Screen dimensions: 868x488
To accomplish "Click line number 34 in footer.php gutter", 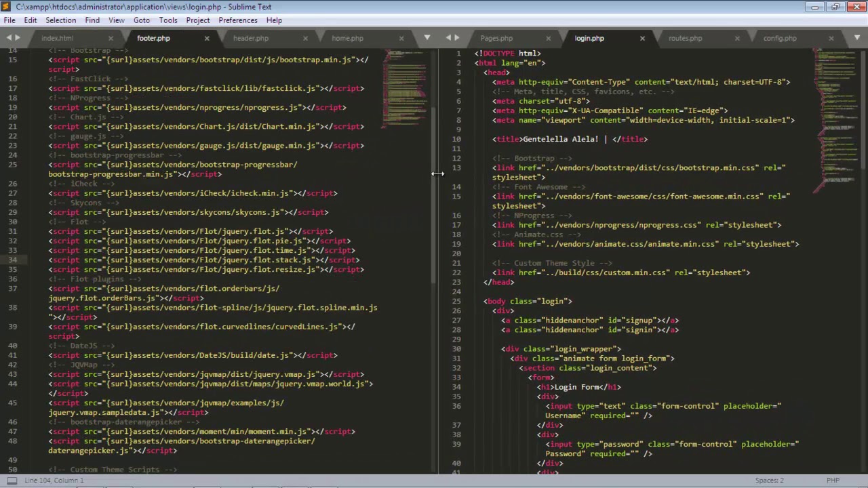I will [13, 260].
